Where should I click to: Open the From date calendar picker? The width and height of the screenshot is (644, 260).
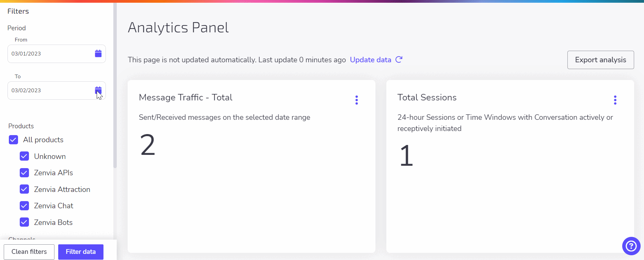[x=98, y=53]
